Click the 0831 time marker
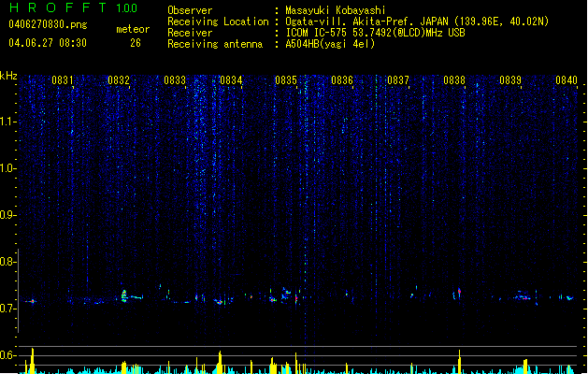 (63, 80)
